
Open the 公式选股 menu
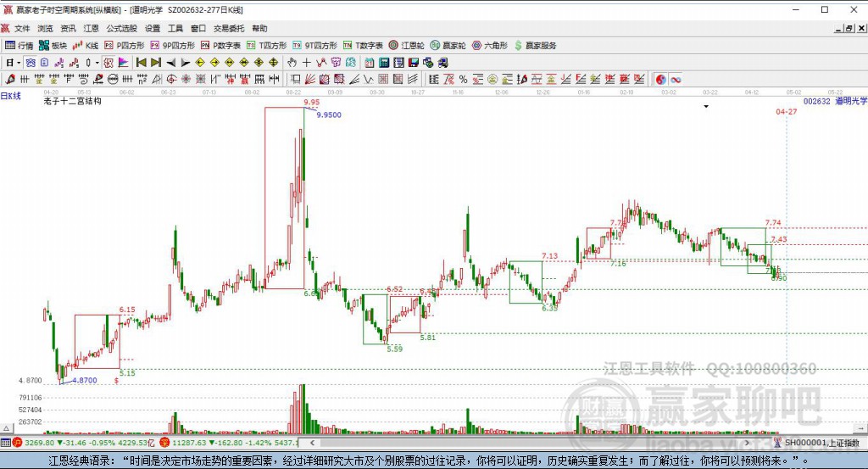coord(121,28)
